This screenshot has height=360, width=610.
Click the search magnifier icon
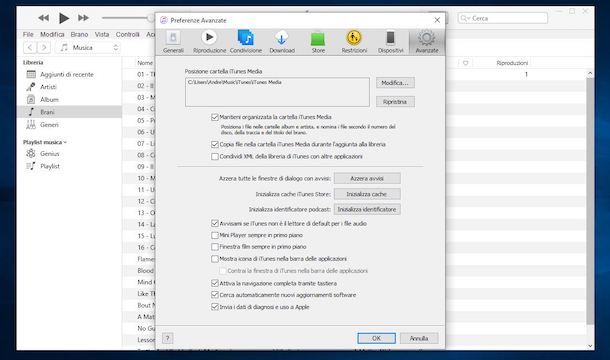[464, 18]
